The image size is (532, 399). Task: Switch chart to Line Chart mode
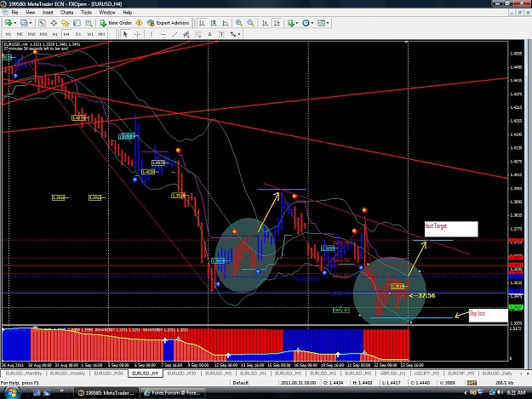pyautogui.click(x=226, y=23)
